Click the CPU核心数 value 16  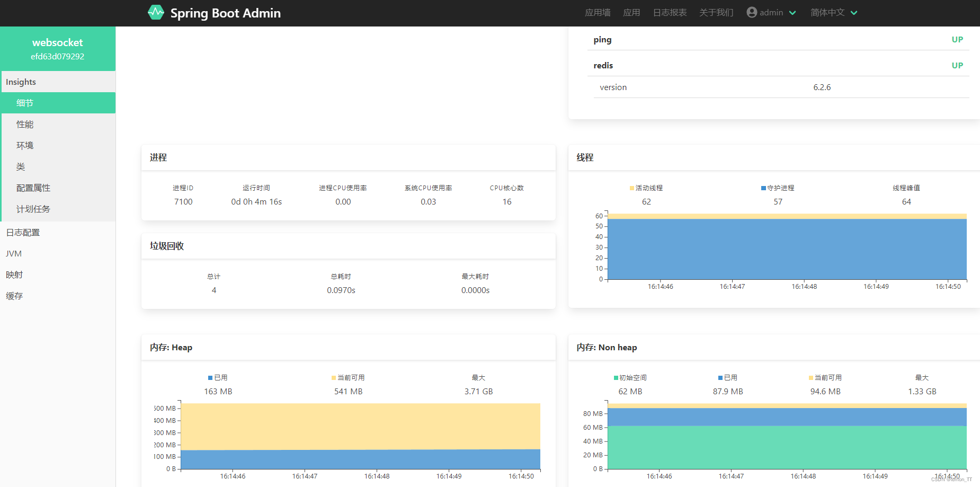507,201
